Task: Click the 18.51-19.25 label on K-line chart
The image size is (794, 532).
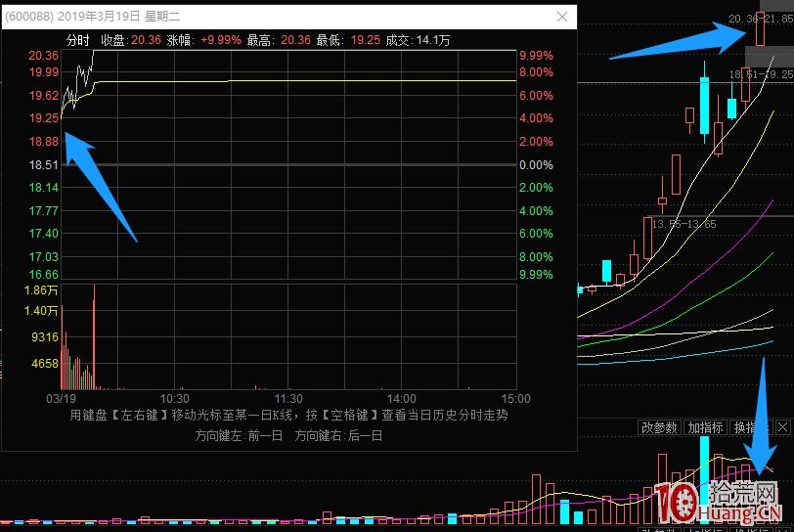Action: (761, 74)
